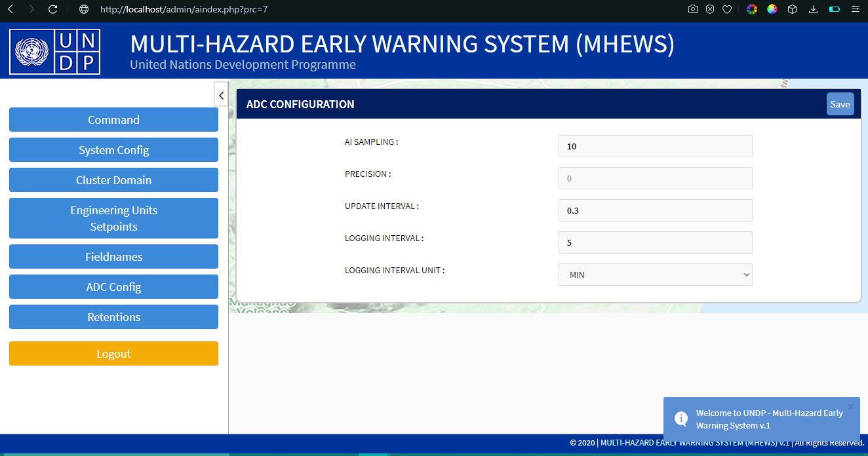Collapse the sidebar with the chevron arrow

pyautogui.click(x=222, y=96)
